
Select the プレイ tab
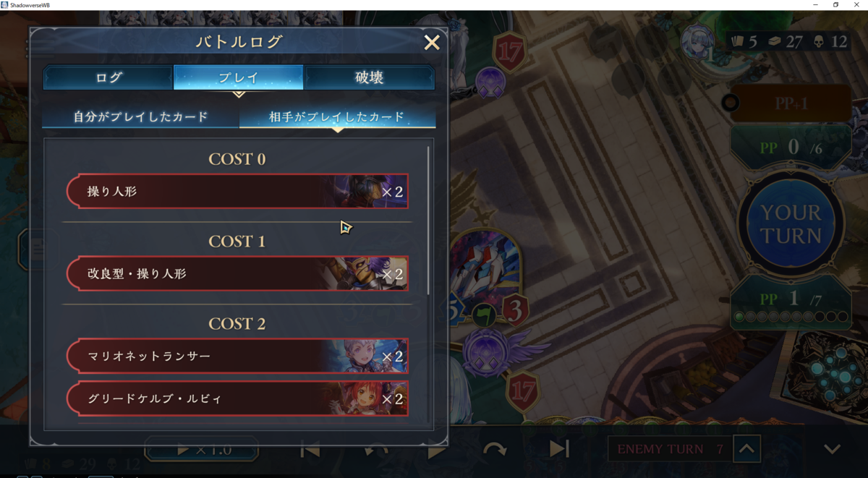pyautogui.click(x=239, y=77)
